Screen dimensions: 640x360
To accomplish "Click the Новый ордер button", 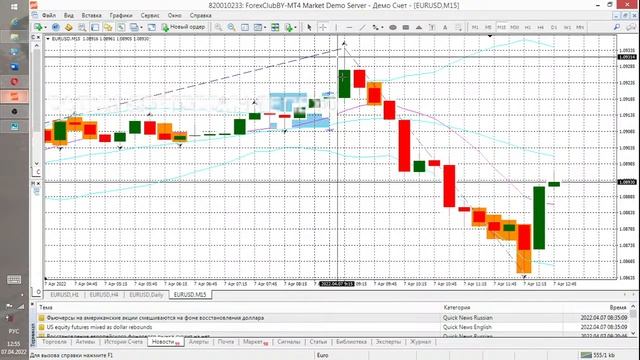I will click(184, 27).
